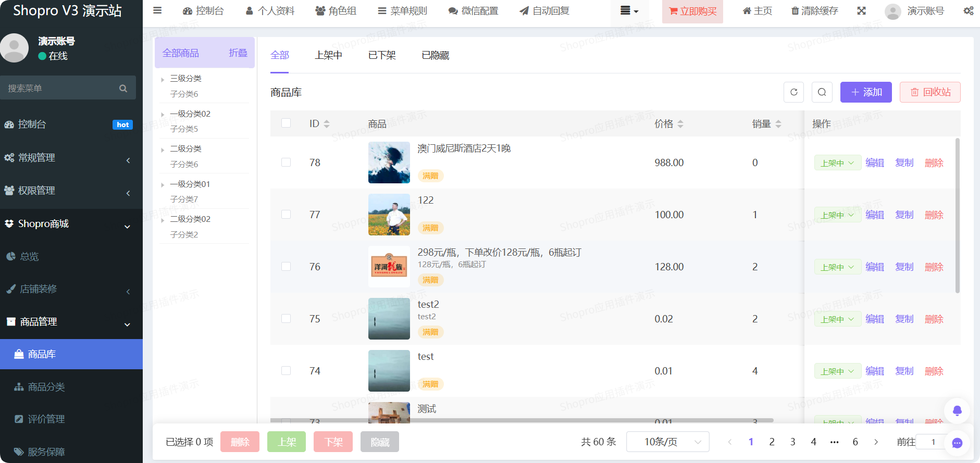The image size is (980, 463).
Task: Click the purple bell notification icon
Action: [x=957, y=411]
